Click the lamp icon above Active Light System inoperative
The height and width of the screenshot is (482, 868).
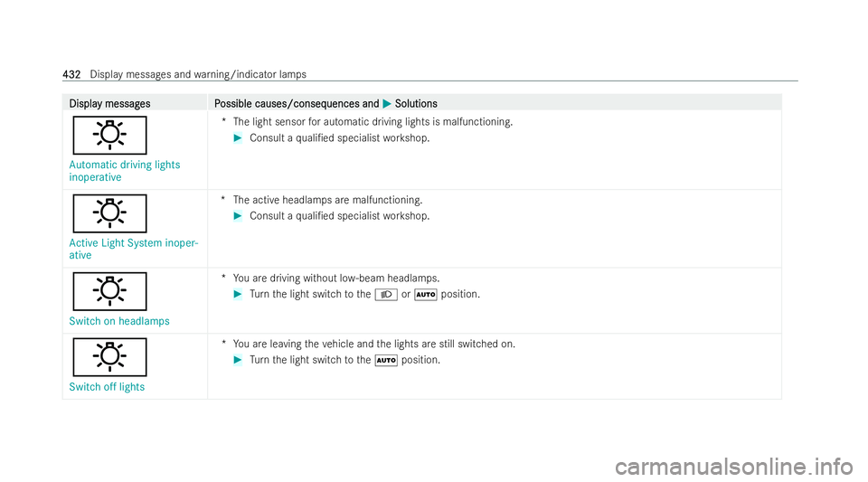pos(109,213)
